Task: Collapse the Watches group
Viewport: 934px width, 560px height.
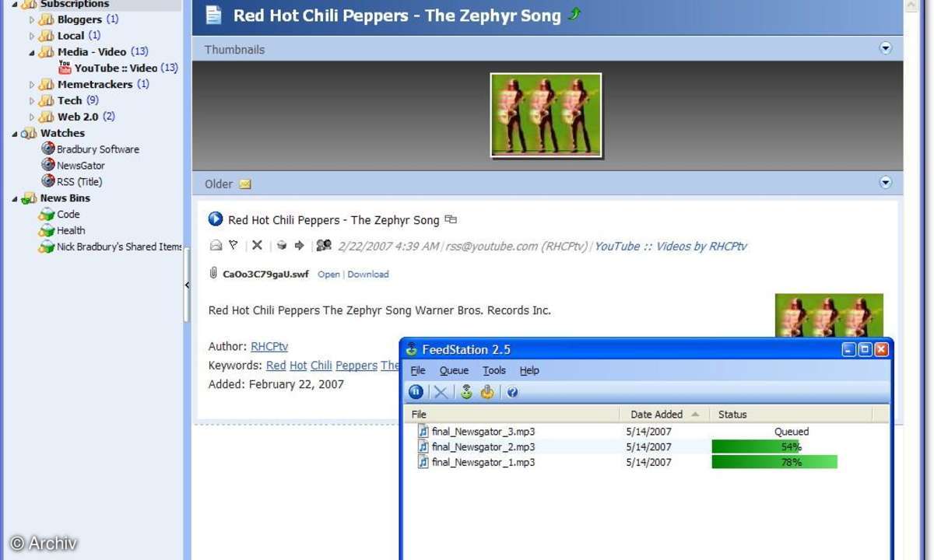Action: (15, 134)
